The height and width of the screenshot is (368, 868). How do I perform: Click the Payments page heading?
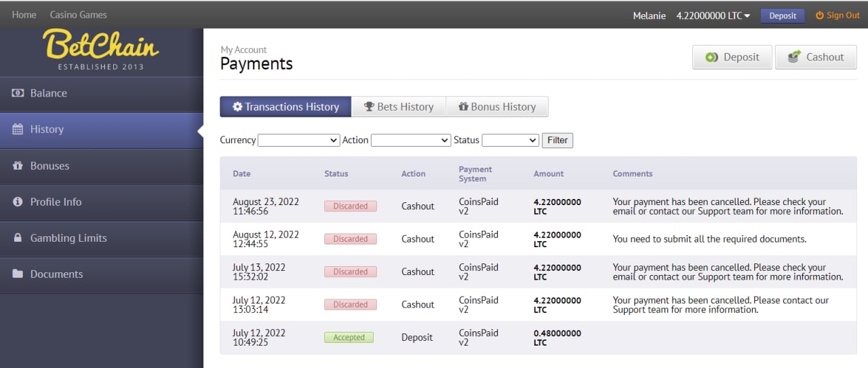pos(256,64)
